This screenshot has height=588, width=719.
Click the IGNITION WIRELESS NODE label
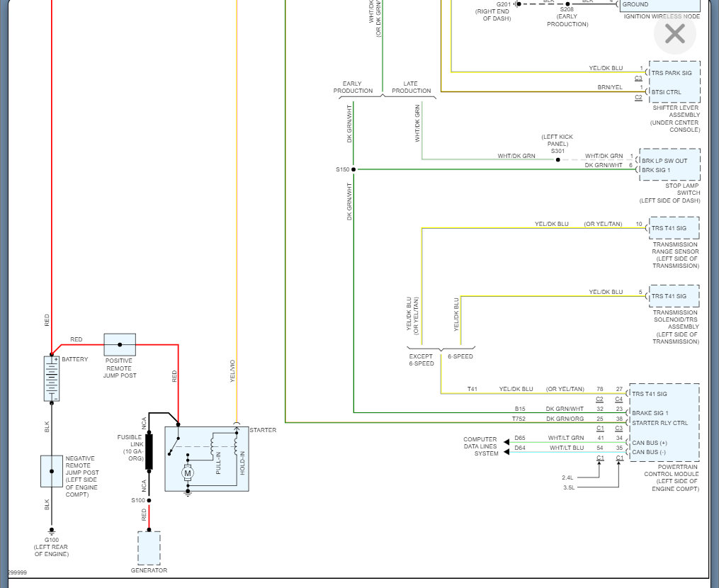(x=662, y=16)
